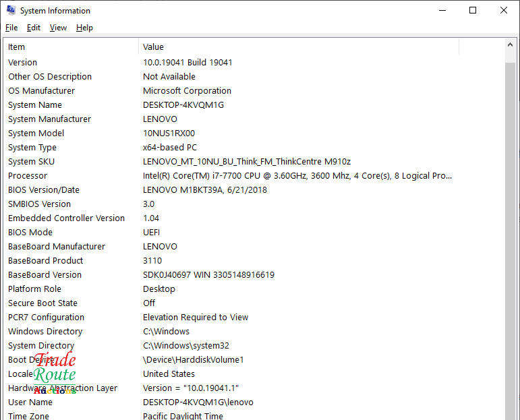Screen dimensions: 520x420
Task: Select the Not Available value
Action: coord(169,77)
